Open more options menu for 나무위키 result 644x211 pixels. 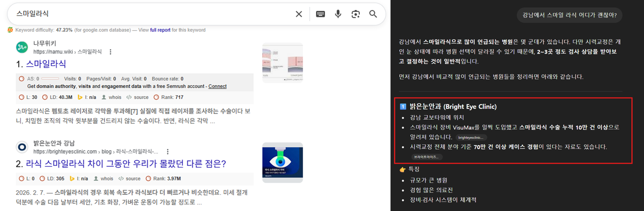(110, 52)
